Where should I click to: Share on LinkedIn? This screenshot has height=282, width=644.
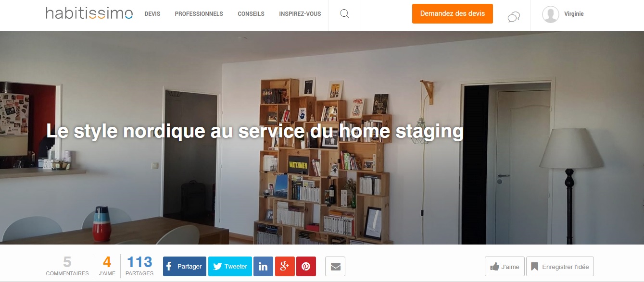click(263, 267)
